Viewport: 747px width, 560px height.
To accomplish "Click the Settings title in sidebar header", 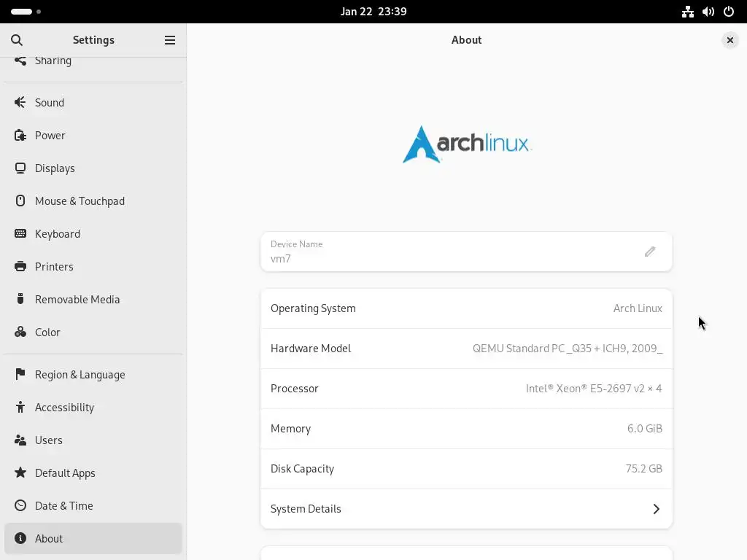I will pos(93,40).
